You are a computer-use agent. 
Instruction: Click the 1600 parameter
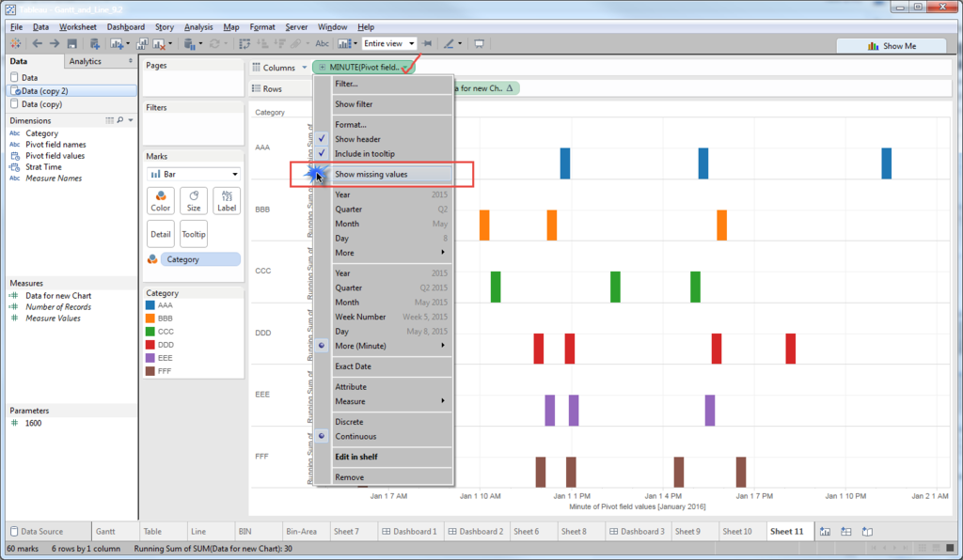point(33,423)
